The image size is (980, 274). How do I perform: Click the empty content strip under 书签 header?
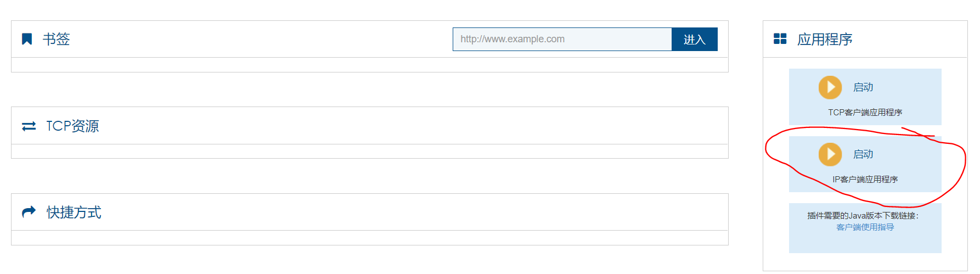[369, 65]
